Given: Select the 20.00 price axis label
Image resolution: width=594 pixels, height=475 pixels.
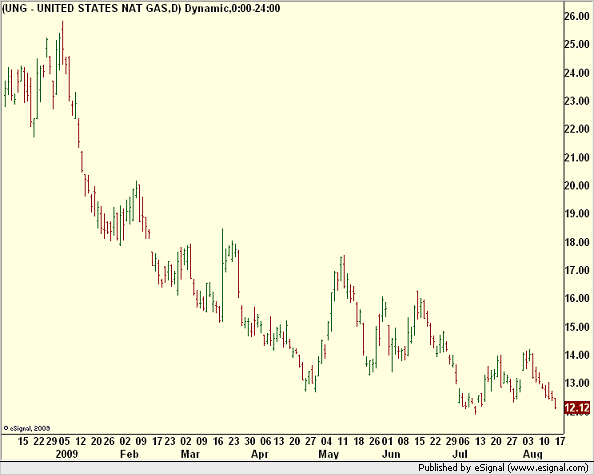Looking at the screenshot, I should pos(577,186).
